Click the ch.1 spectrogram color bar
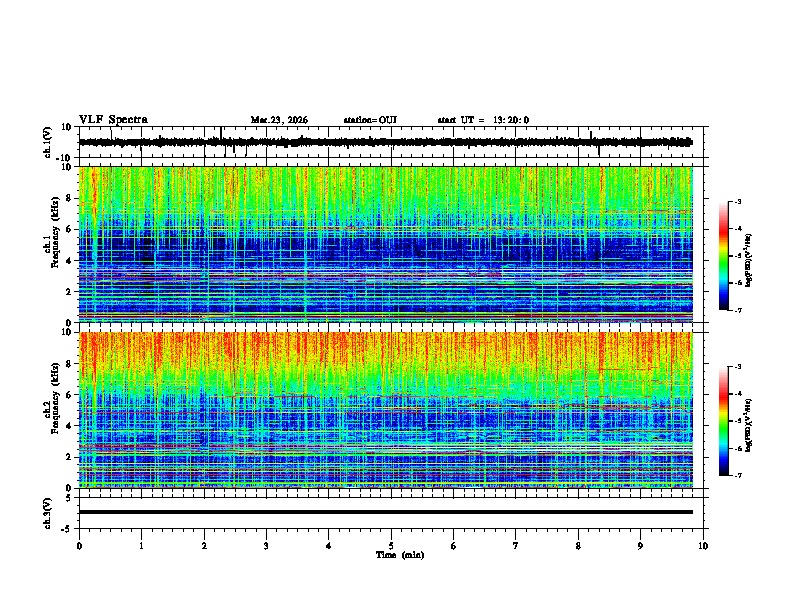Viewport: 792px width, 612px height. point(724,256)
